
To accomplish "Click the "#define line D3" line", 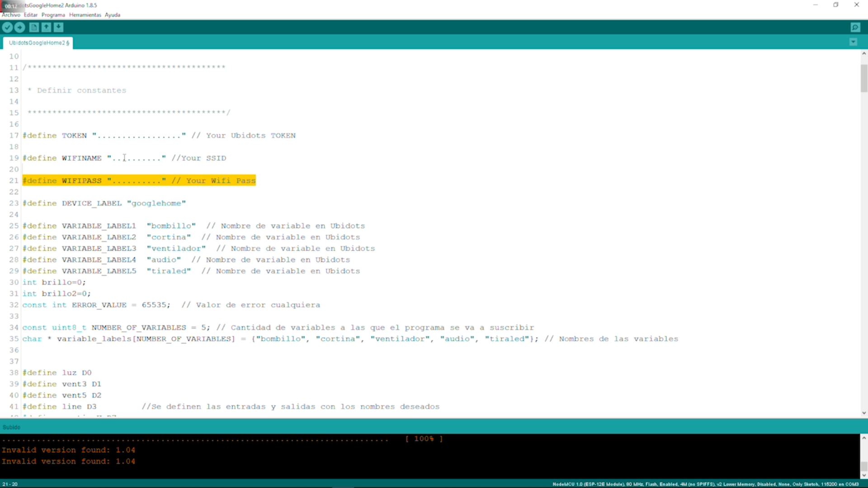I will 60,407.
